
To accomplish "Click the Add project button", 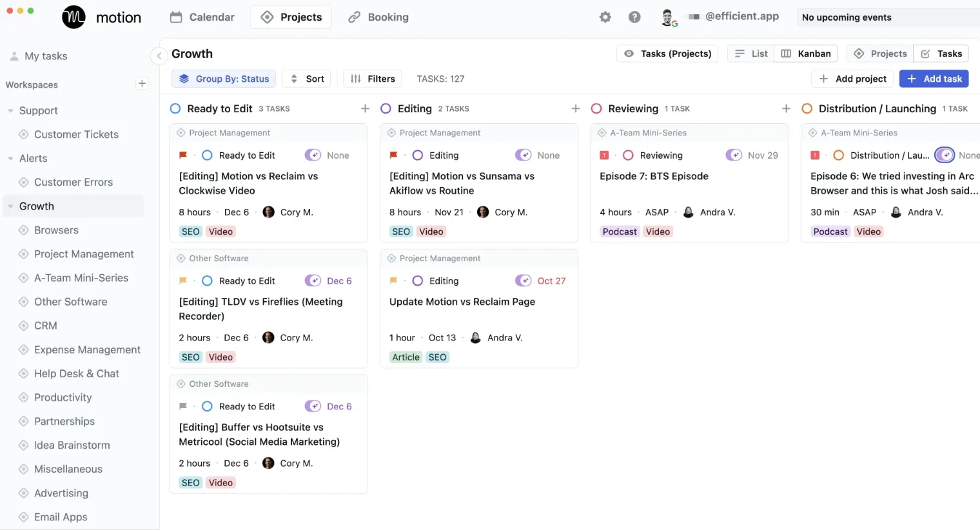I will pyautogui.click(x=852, y=79).
